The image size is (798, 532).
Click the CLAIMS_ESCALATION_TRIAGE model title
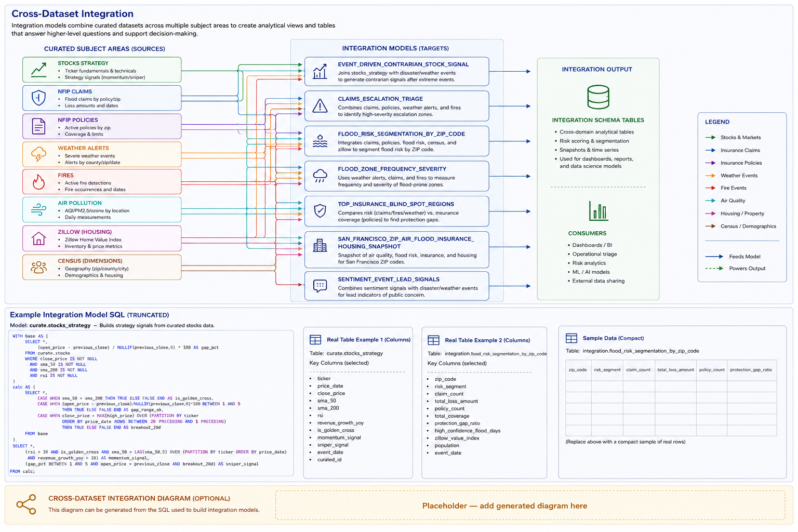click(380, 99)
